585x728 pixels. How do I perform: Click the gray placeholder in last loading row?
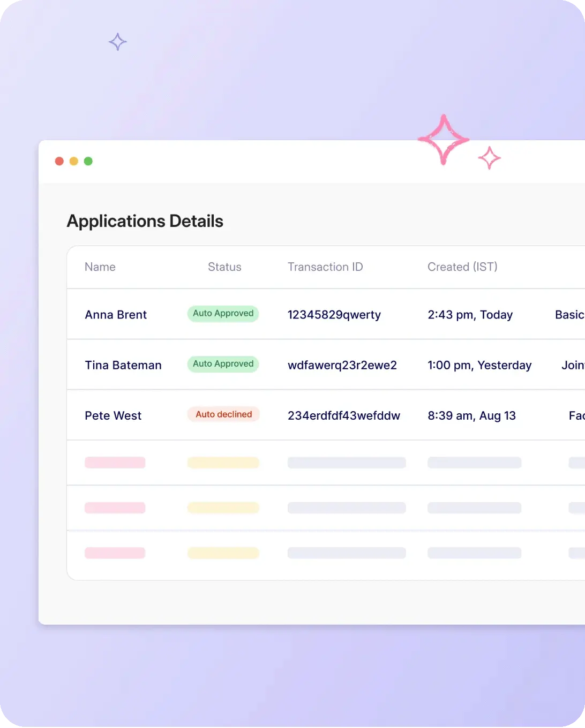point(346,552)
